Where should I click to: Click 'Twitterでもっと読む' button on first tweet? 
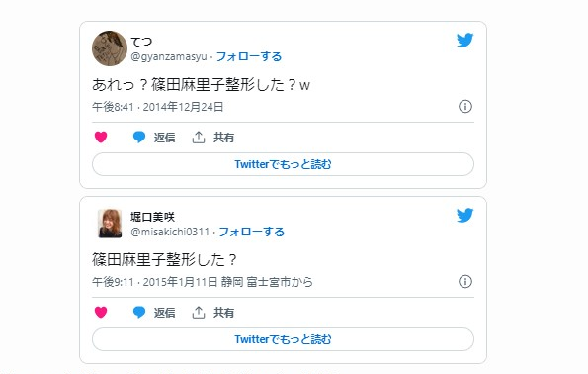coord(283,164)
